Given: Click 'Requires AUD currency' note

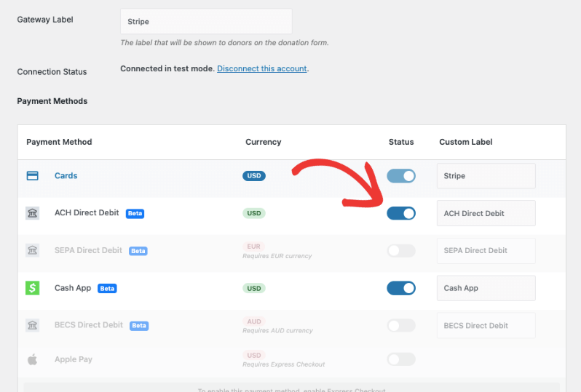Looking at the screenshot, I should click(277, 331).
